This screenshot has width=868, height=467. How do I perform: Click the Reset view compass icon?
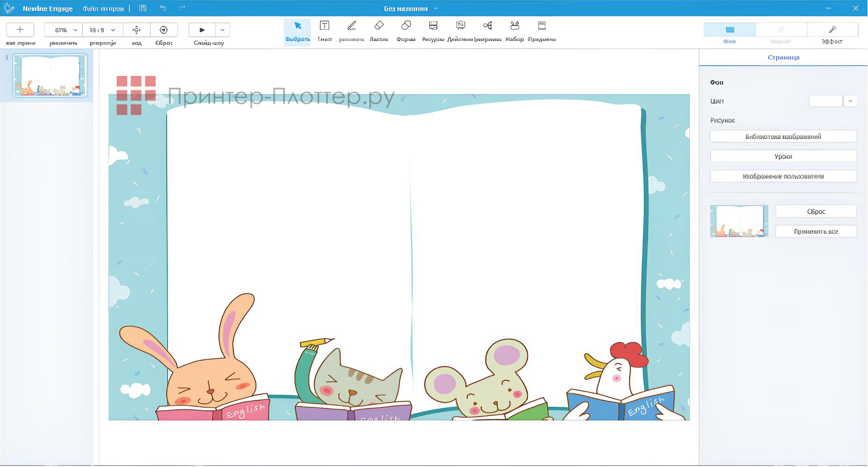(x=164, y=30)
